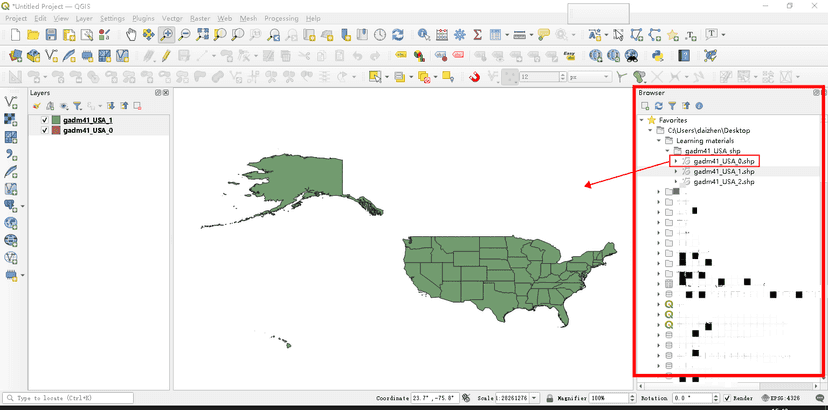Open the Python console from the toolbar
The image size is (828, 410).
pos(659,56)
